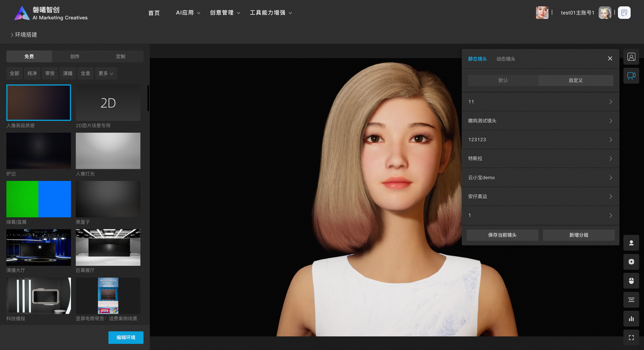Open the help feedback icon in header
Screen dimensions: 644x350
(x=624, y=12)
